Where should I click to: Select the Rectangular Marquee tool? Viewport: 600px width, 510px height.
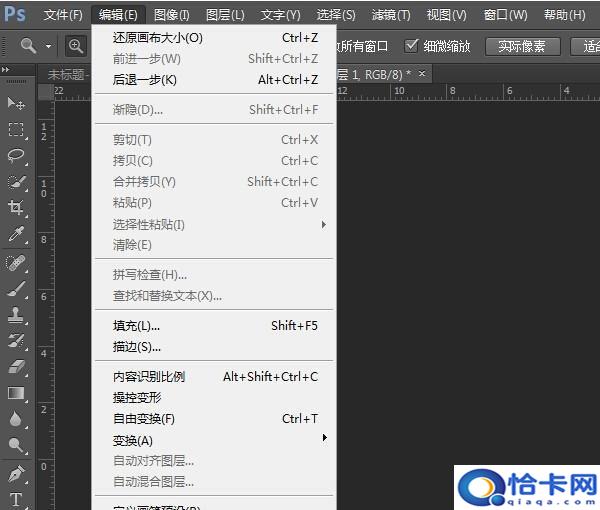tap(16, 129)
